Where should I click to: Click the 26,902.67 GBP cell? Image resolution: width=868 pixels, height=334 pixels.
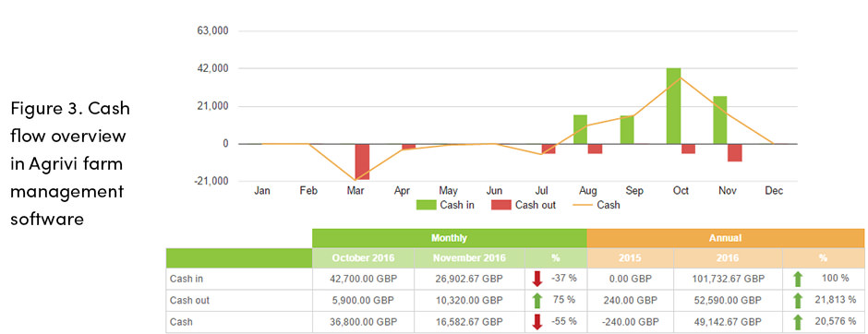pyautogui.click(x=469, y=279)
